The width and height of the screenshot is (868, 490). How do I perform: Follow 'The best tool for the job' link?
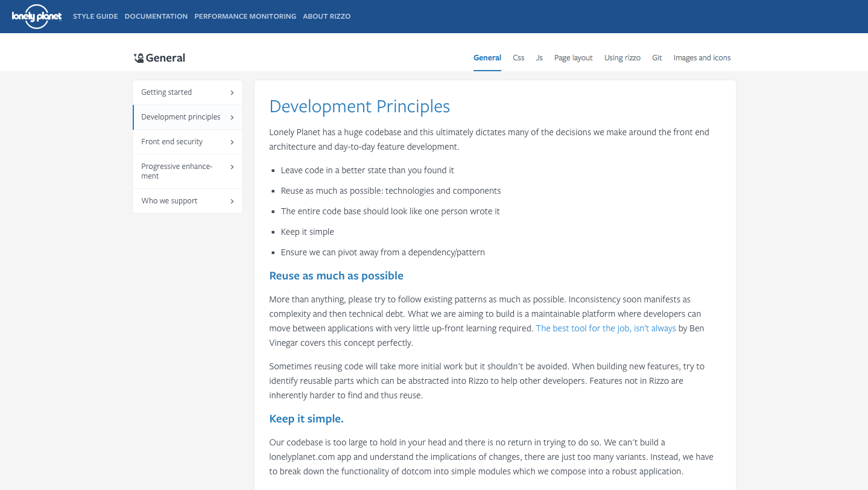click(606, 328)
